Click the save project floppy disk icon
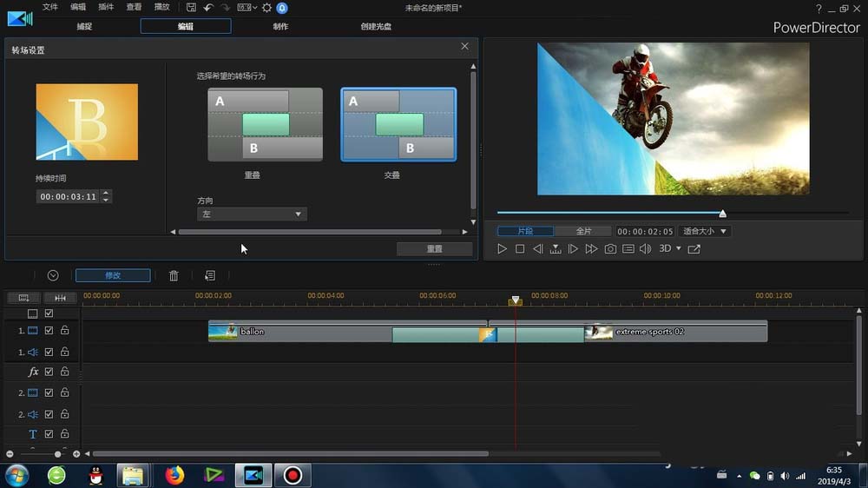 (x=191, y=8)
